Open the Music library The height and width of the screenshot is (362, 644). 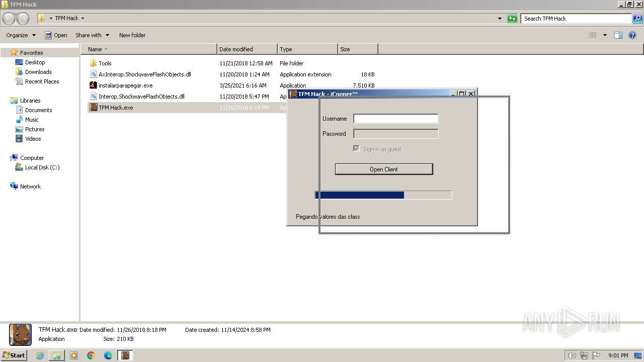[32, 120]
